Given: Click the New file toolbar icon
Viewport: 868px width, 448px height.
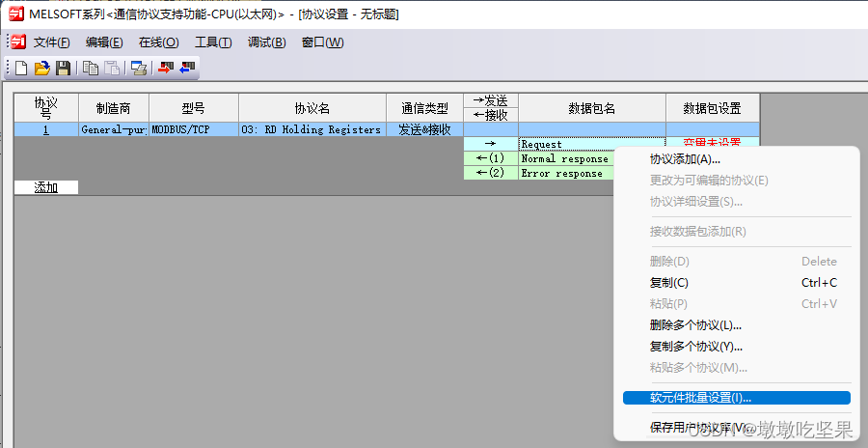Looking at the screenshot, I should pos(21,69).
